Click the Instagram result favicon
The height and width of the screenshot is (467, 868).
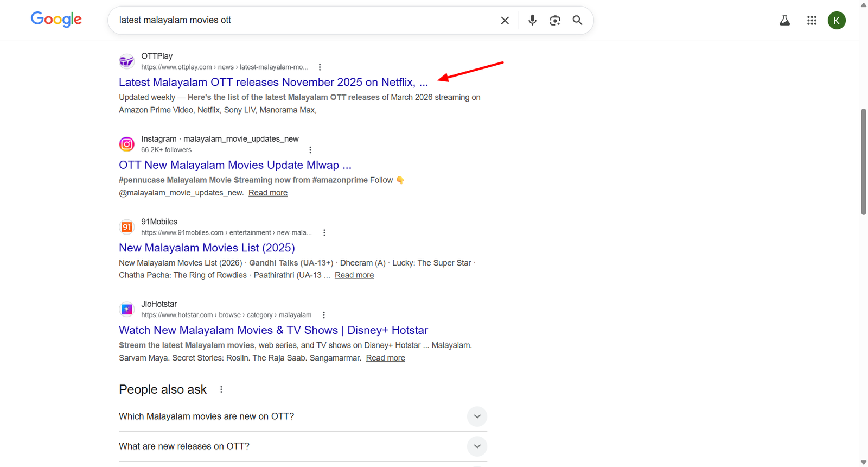click(x=126, y=144)
